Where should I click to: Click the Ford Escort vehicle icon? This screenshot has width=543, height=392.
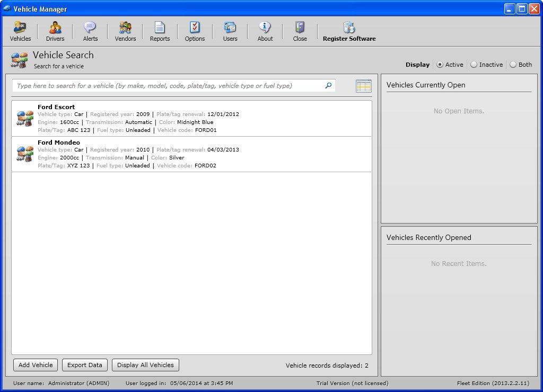pos(24,118)
